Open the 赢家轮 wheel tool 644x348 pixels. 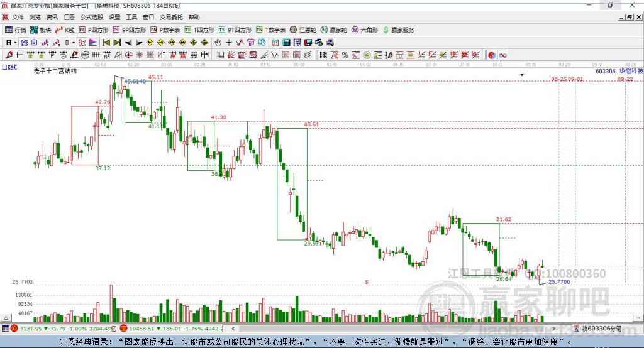[334, 30]
